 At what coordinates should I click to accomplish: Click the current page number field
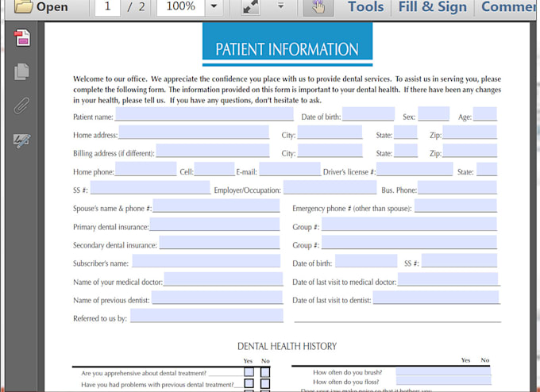(107, 6)
